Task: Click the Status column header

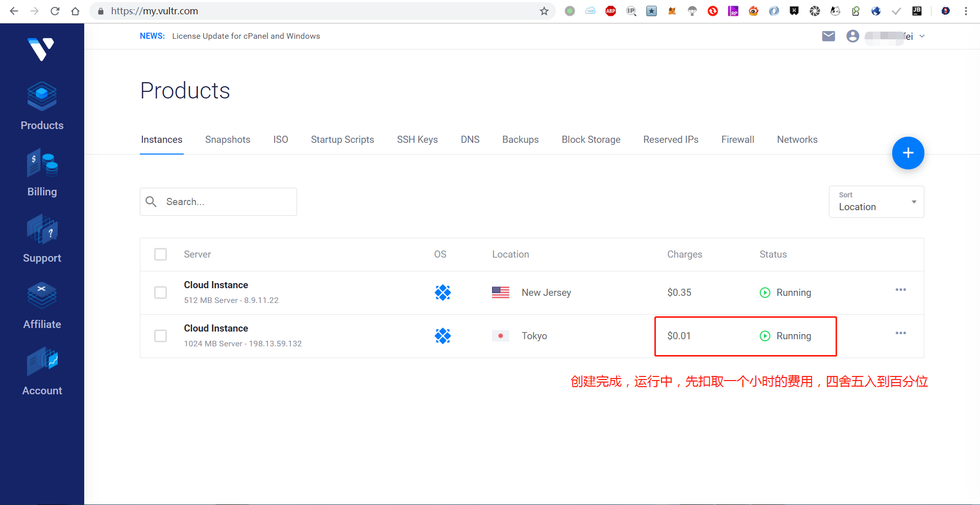Action: [x=773, y=255]
